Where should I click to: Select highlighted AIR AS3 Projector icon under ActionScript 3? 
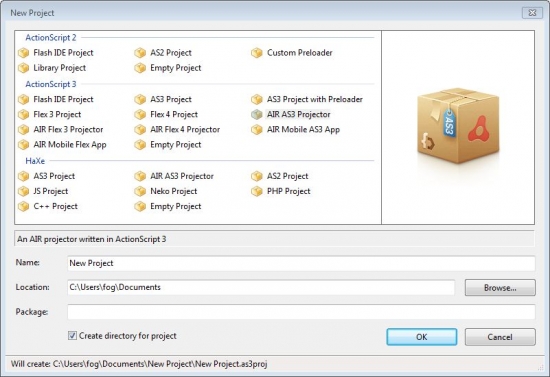[x=257, y=115]
